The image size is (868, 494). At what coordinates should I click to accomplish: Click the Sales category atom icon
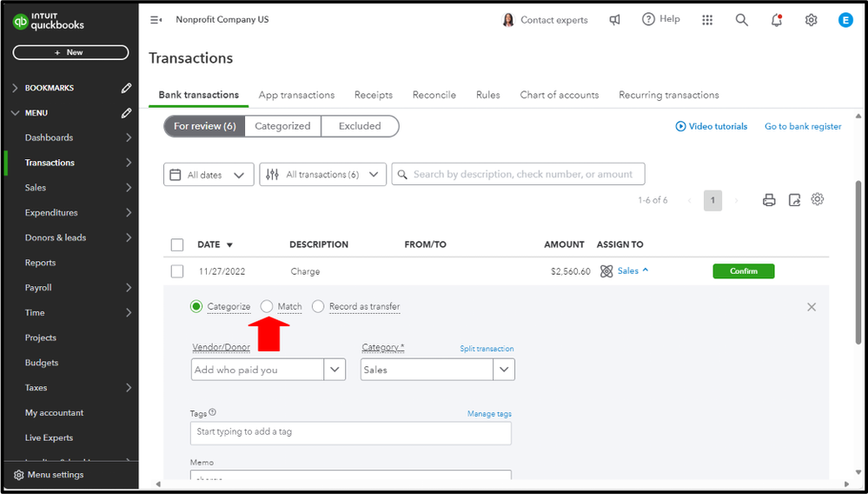(x=606, y=270)
